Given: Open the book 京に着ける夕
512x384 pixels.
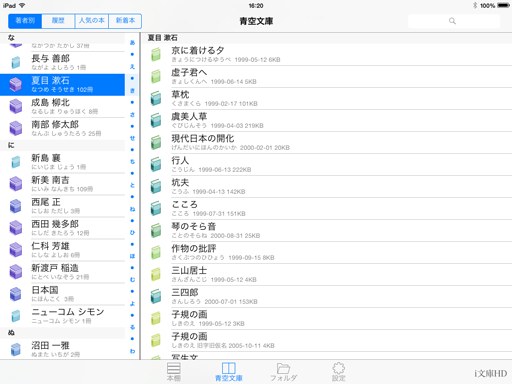Looking at the screenshot, I should point(326,55).
